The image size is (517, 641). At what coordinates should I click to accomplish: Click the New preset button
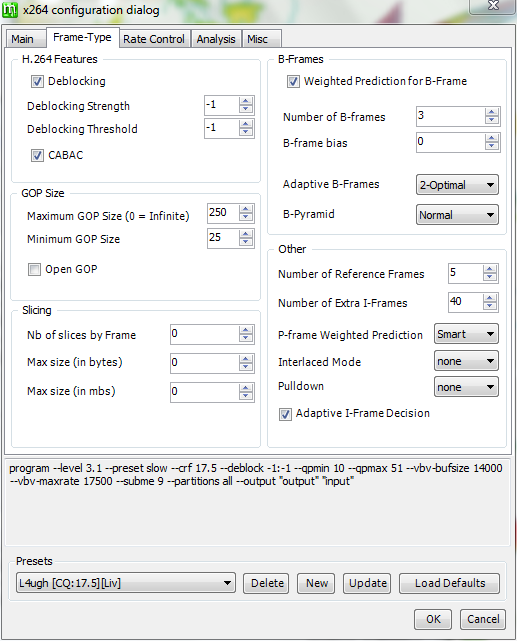pos(316,583)
